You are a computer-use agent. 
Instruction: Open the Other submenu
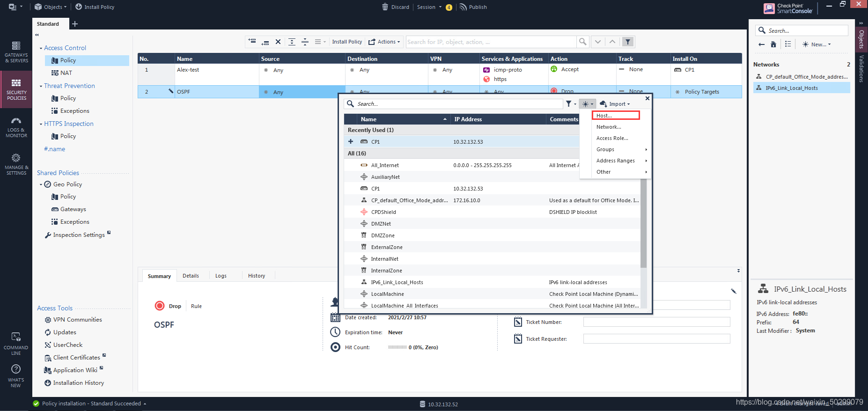click(615, 172)
